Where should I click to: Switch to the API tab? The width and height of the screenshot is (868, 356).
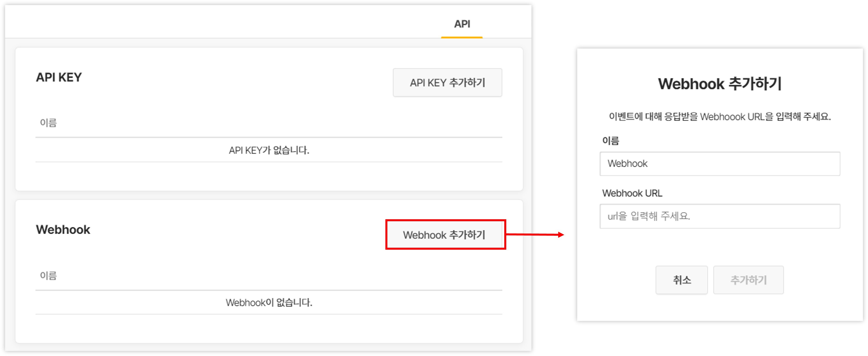pyautogui.click(x=462, y=24)
